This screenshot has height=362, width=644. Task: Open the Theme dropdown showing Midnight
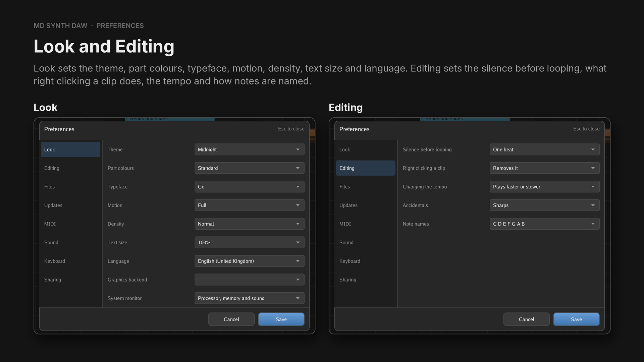point(249,149)
